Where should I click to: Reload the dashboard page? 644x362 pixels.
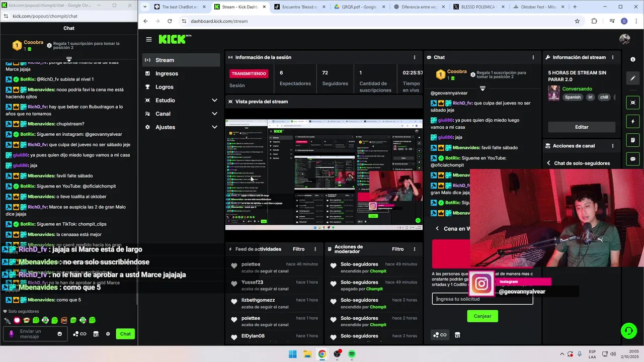[x=170, y=21]
